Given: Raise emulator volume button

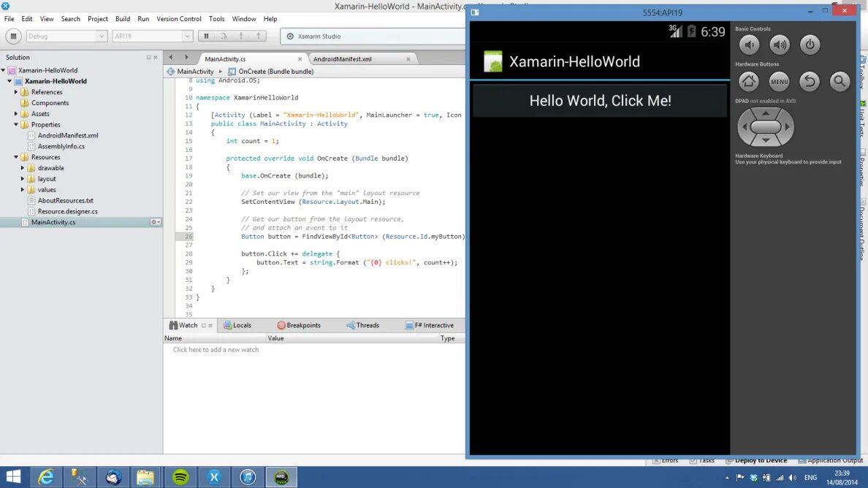Looking at the screenshot, I should 780,45.
